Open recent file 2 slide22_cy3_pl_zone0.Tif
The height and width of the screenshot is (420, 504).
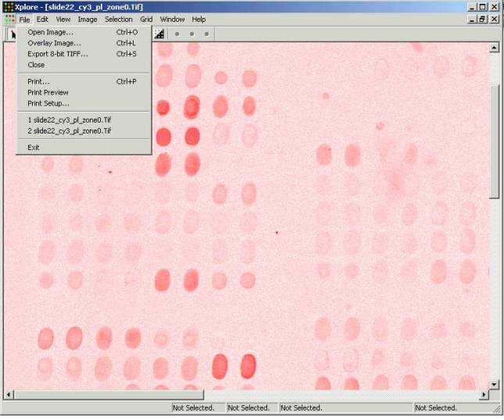tap(84, 131)
